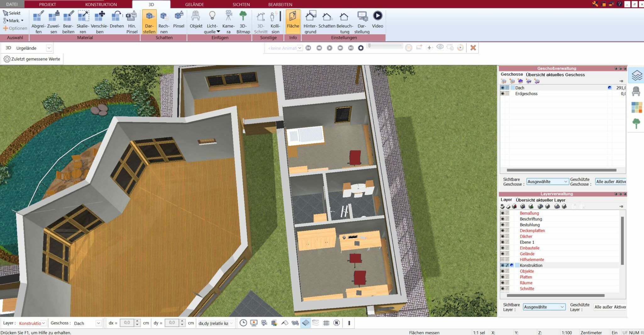Image resolution: width=644 pixels, height=335 pixels.
Task: Toggle the Darstellen shadow button
Action: (149, 21)
